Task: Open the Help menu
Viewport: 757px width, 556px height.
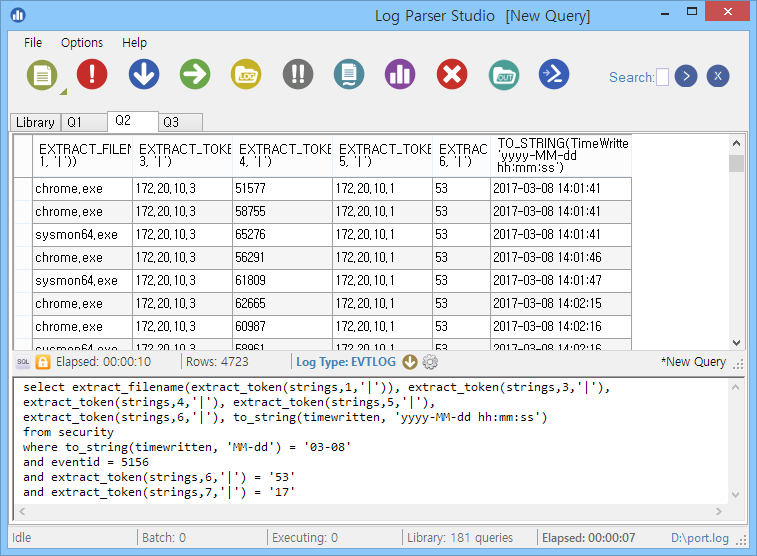Action: (134, 42)
